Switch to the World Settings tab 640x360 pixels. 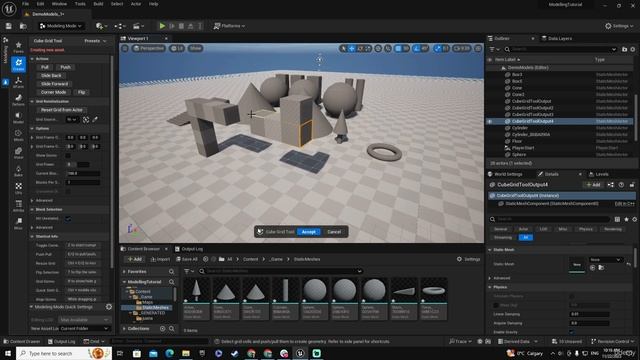[x=505, y=174]
